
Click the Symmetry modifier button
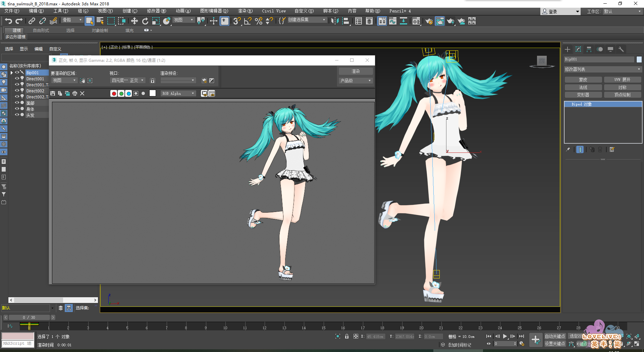(x=623, y=87)
